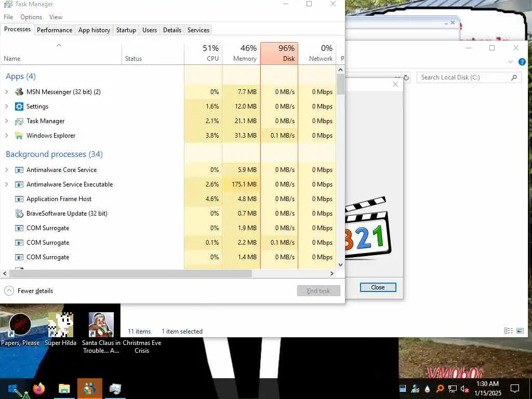Viewport: 532px width, 399px height.
Task: Open the Options menu
Action: click(x=31, y=17)
